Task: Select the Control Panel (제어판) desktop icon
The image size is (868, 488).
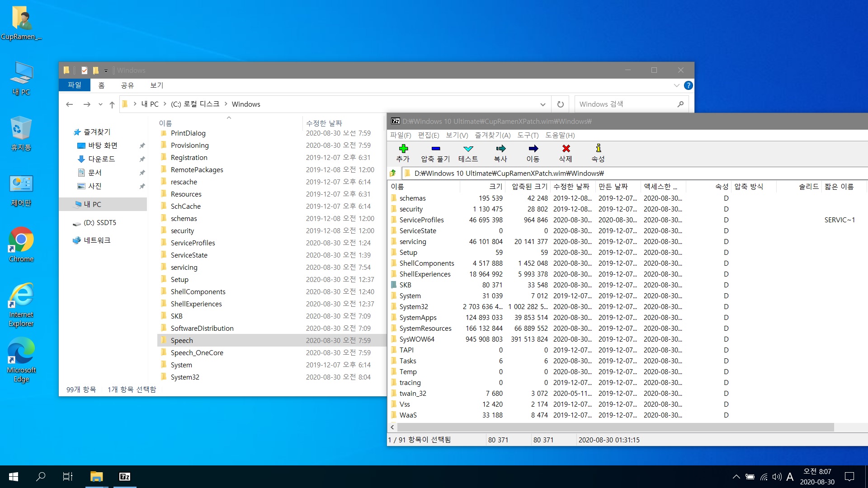Action: (21, 190)
